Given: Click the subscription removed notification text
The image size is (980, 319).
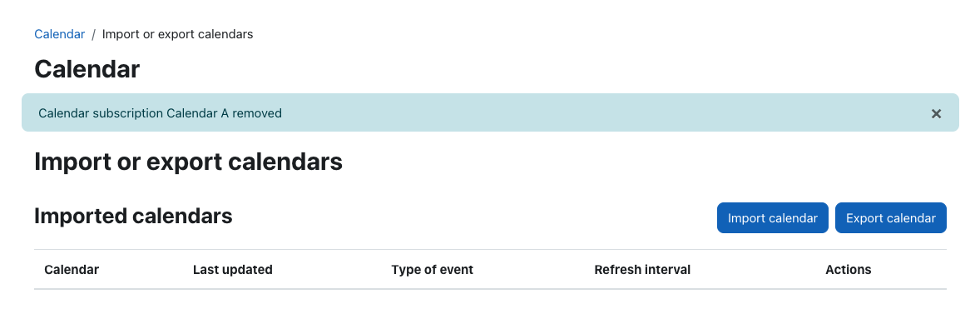Looking at the screenshot, I should [160, 113].
